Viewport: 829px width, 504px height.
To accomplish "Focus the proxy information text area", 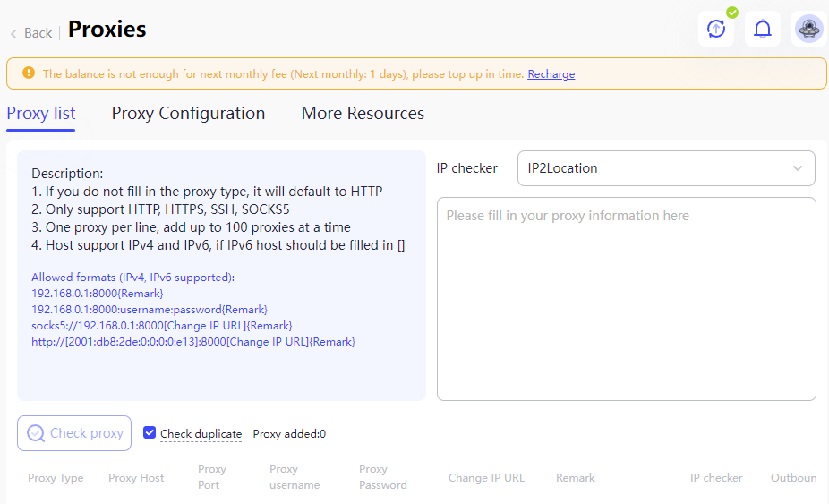I will point(627,299).
